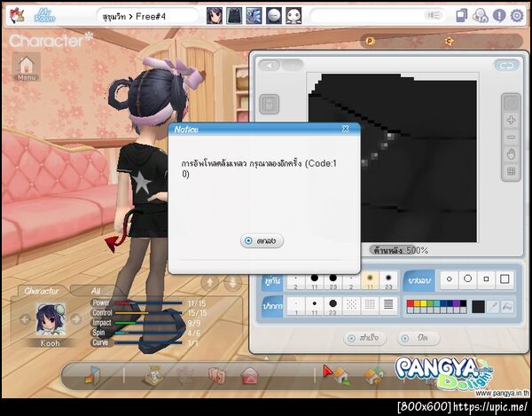Select pen tip size 23
532x416 pixels.
pos(332,306)
